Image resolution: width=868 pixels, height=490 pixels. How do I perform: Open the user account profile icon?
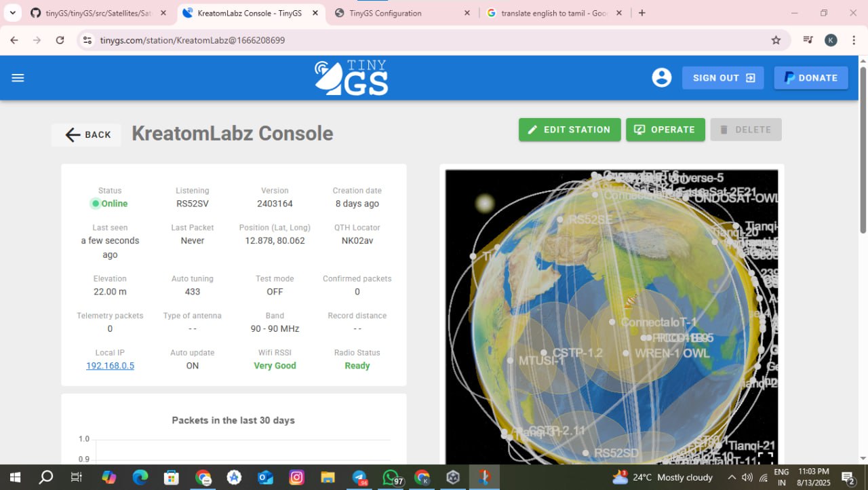[x=662, y=78]
